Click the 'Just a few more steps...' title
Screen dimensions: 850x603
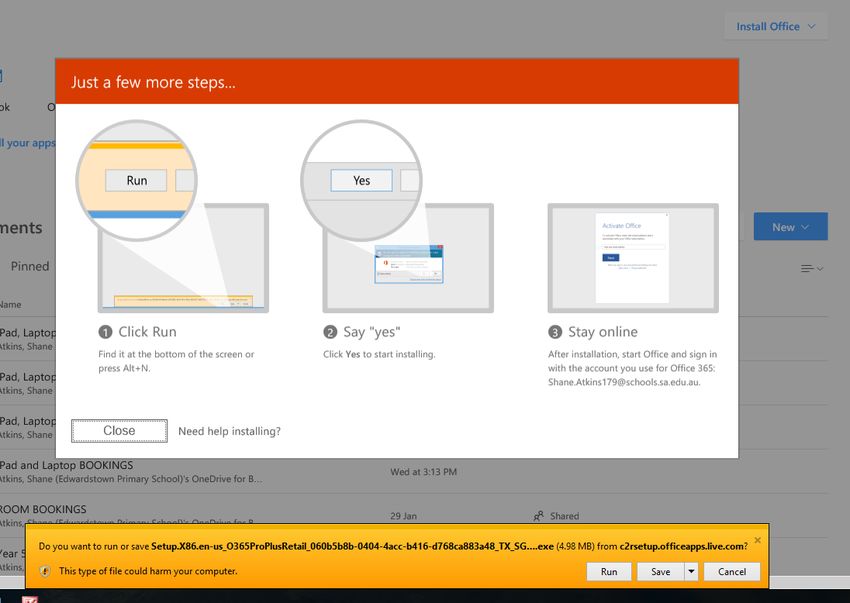(153, 82)
